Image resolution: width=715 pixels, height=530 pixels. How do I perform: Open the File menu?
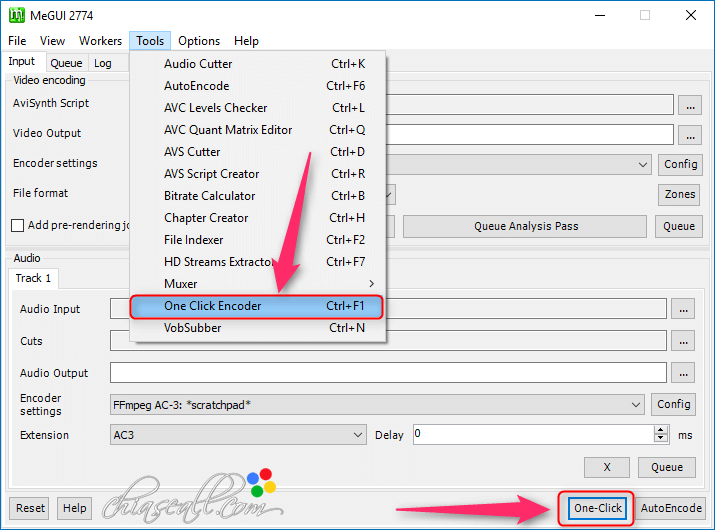pyautogui.click(x=17, y=41)
